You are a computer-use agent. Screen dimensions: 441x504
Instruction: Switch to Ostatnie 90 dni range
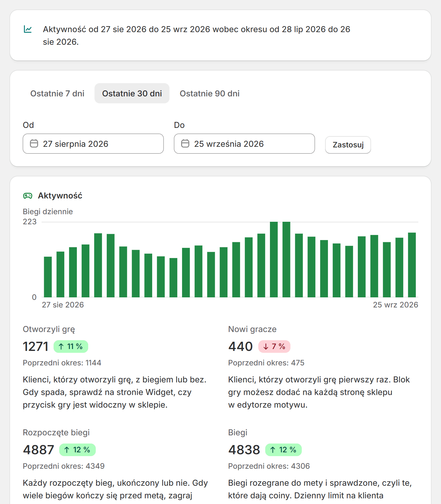point(210,93)
